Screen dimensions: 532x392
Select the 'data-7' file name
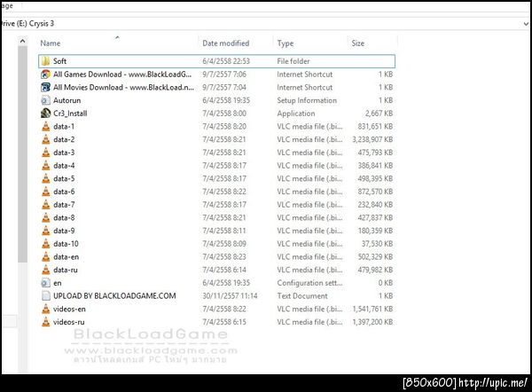point(64,205)
